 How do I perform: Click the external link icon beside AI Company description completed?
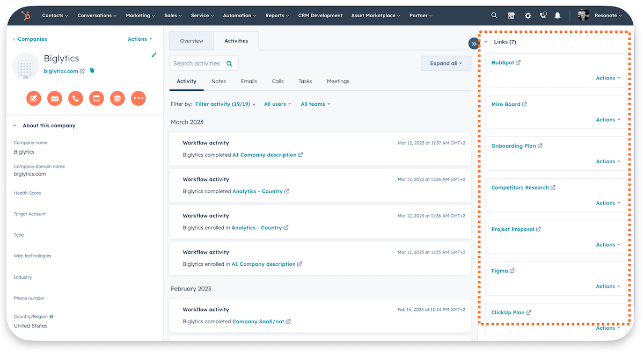click(301, 155)
